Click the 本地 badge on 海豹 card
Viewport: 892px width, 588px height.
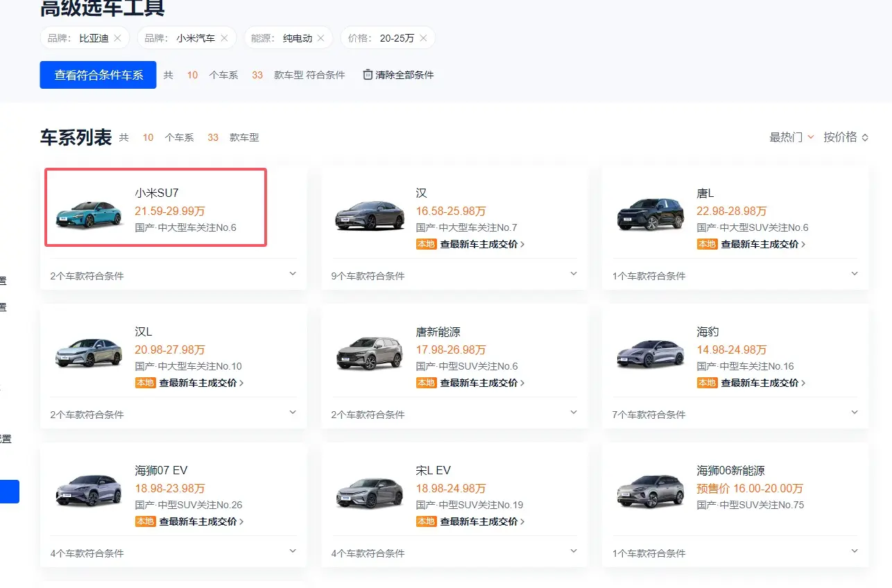click(707, 383)
